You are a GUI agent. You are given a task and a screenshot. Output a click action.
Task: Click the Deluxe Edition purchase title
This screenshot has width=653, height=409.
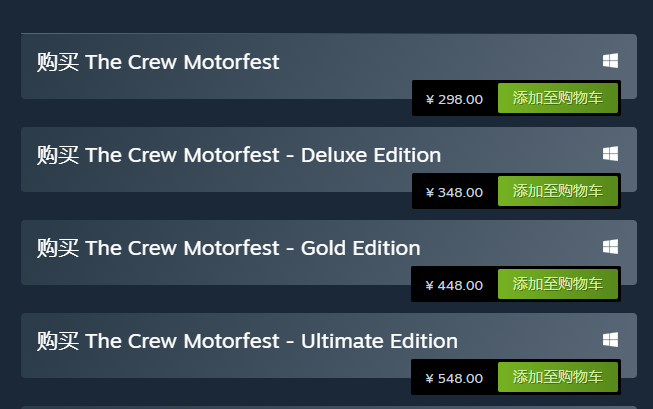pyautogui.click(x=239, y=155)
